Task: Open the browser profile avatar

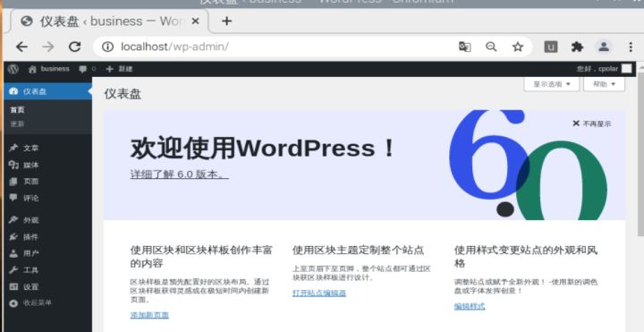Action: pyautogui.click(x=604, y=47)
